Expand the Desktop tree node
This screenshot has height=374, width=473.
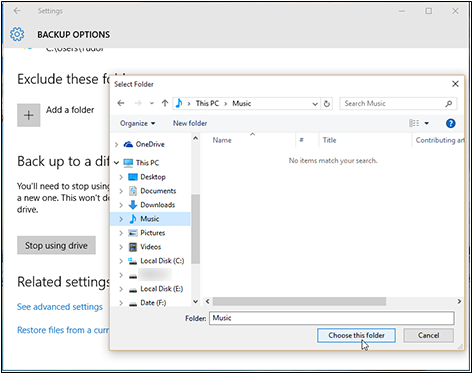(121, 177)
